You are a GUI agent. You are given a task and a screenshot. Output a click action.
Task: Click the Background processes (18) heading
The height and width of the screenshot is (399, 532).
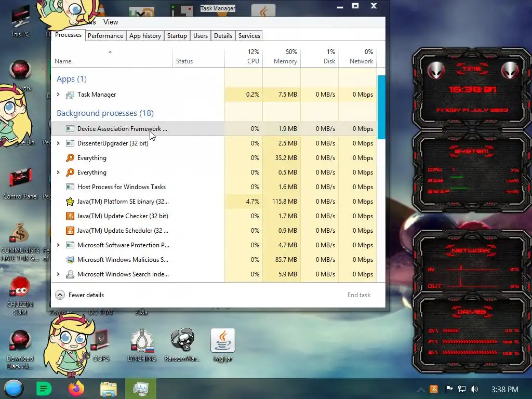tap(105, 113)
